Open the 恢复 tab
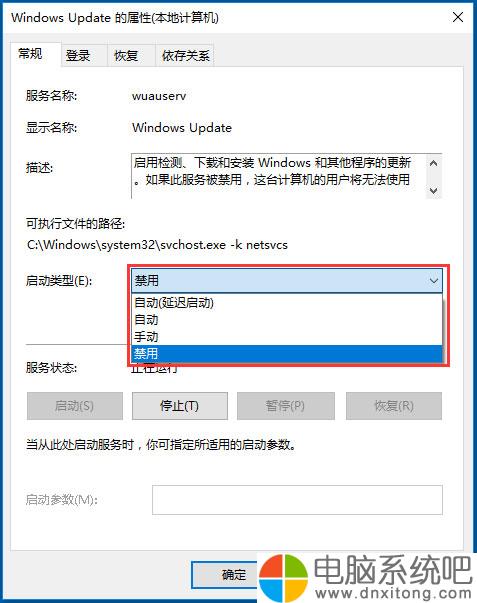 126,56
